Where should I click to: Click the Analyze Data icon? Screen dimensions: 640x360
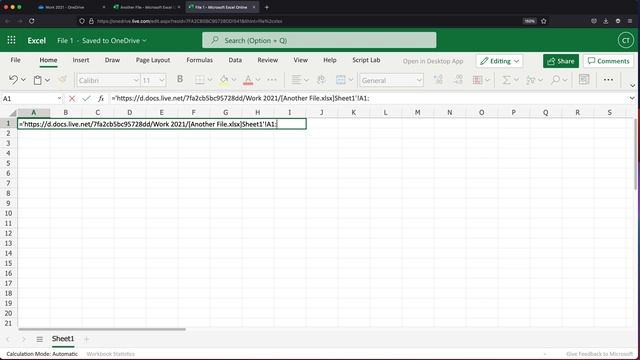(x=584, y=80)
